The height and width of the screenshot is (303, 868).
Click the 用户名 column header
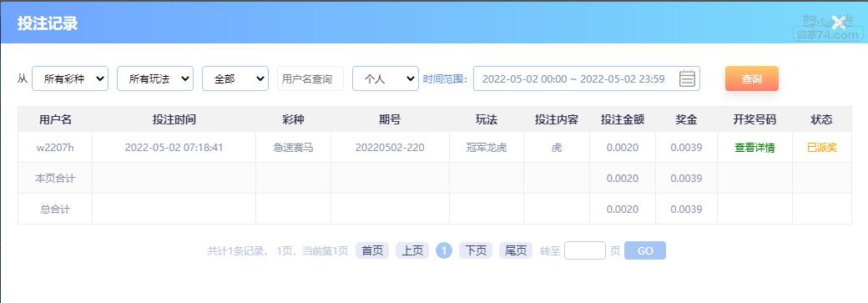[55, 119]
